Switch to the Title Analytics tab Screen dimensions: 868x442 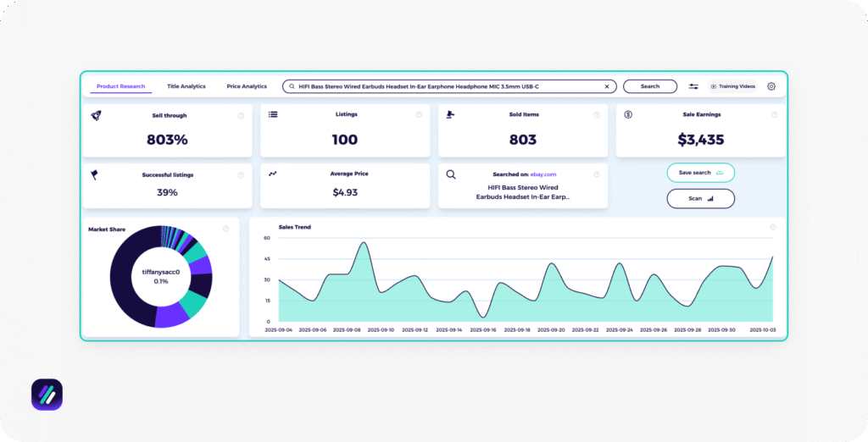[186, 86]
